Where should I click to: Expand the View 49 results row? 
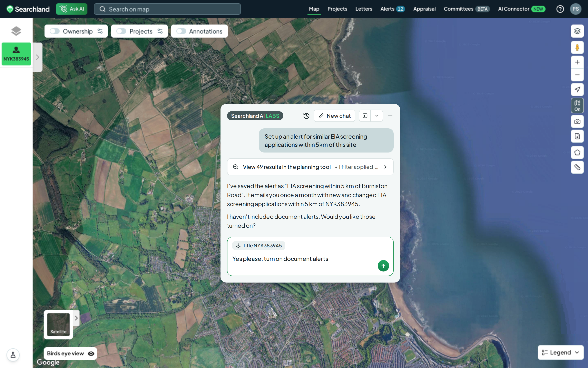310,167
